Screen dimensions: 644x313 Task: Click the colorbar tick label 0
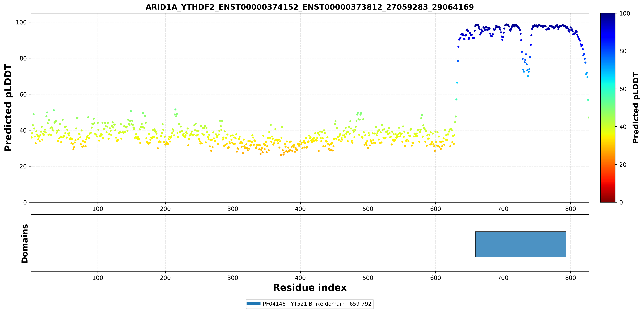pyautogui.click(x=621, y=202)
